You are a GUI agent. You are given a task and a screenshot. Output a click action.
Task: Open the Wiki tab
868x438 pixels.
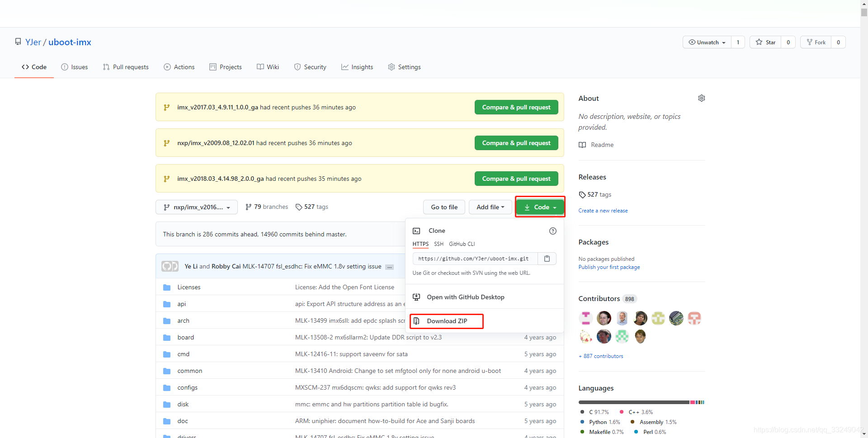268,67
